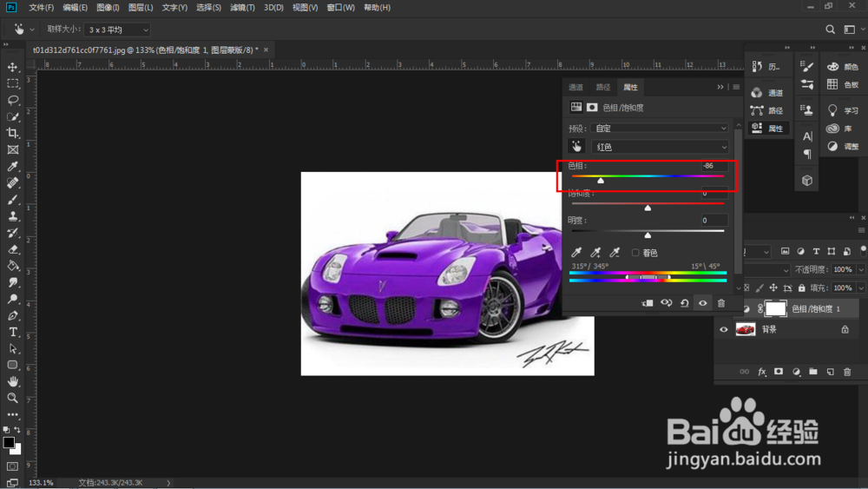868x489 pixels.
Task: Hide the 背景 layer
Action: [x=724, y=329]
